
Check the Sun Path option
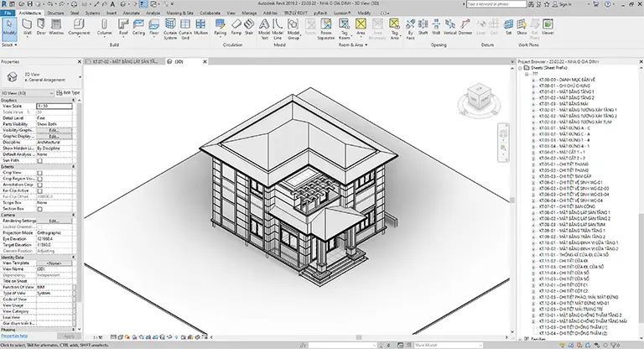(x=40, y=161)
